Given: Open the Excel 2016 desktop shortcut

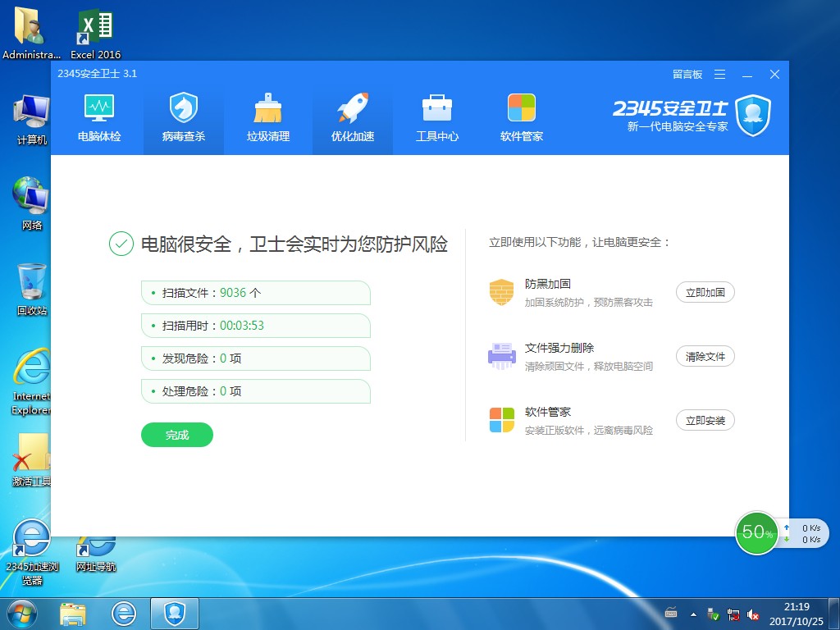Looking at the screenshot, I should tap(95, 32).
